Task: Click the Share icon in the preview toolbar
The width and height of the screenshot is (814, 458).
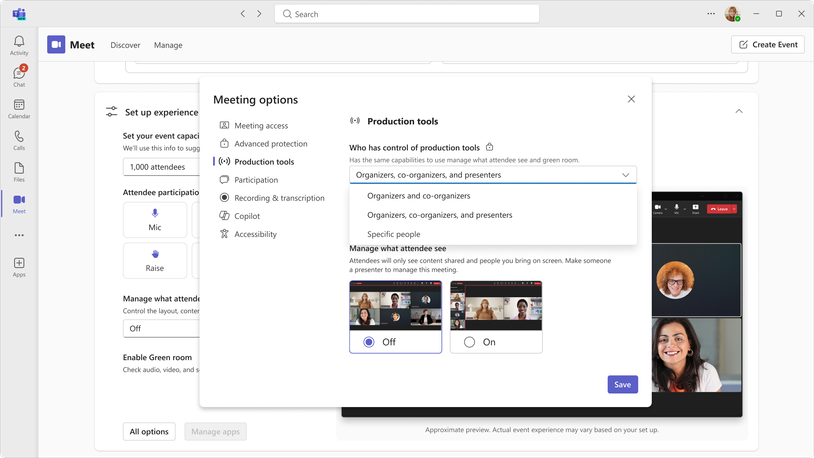Action: [x=696, y=209]
